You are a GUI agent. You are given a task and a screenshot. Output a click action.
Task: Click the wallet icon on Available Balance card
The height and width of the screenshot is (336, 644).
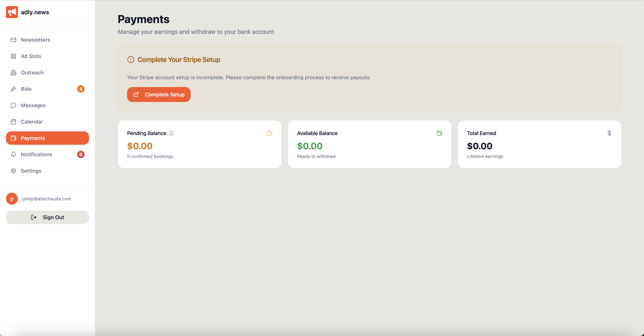[439, 133]
